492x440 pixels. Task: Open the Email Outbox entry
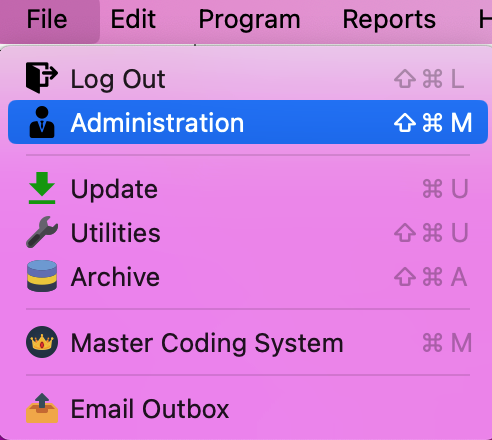pyautogui.click(x=248, y=409)
